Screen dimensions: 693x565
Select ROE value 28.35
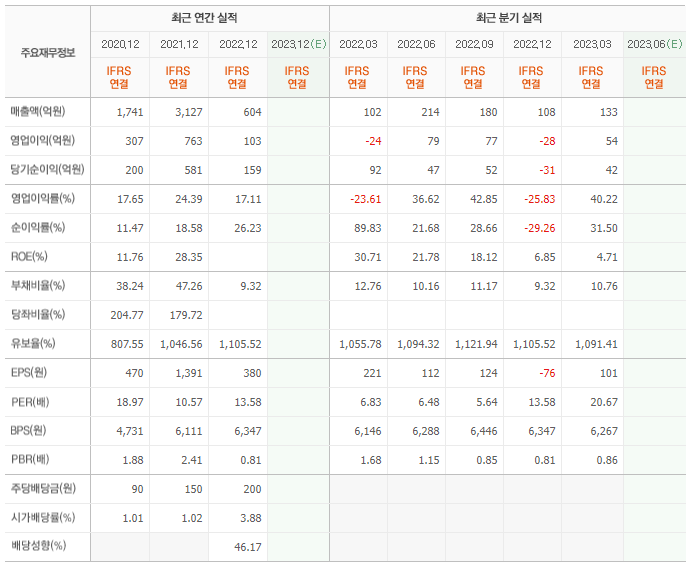189,257
